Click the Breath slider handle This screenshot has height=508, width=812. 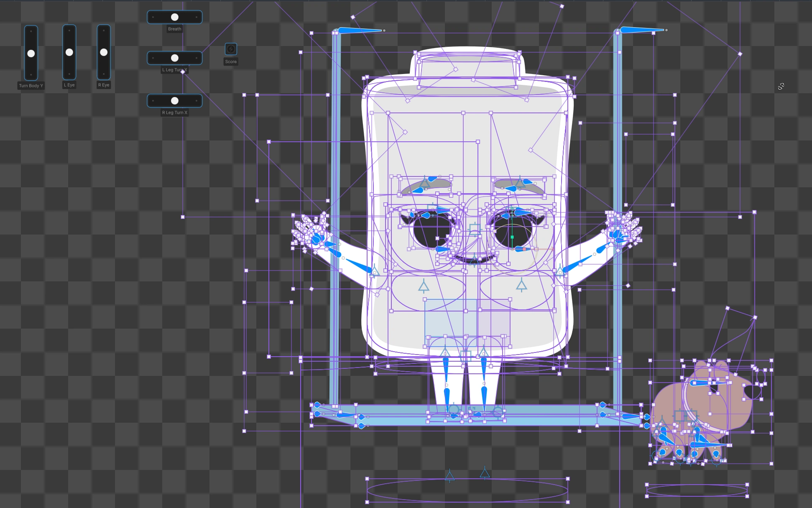[x=174, y=17]
